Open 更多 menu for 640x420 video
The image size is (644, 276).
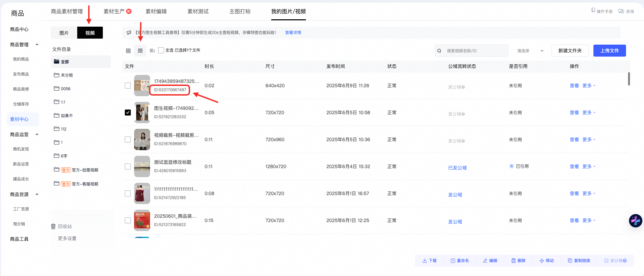pyautogui.click(x=589, y=86)
